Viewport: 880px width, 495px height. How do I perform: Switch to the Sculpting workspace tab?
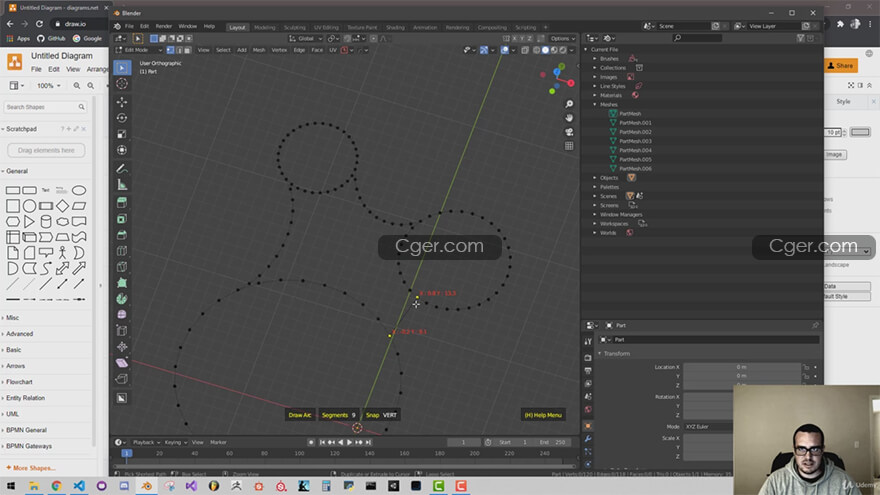tap(294, 28)
